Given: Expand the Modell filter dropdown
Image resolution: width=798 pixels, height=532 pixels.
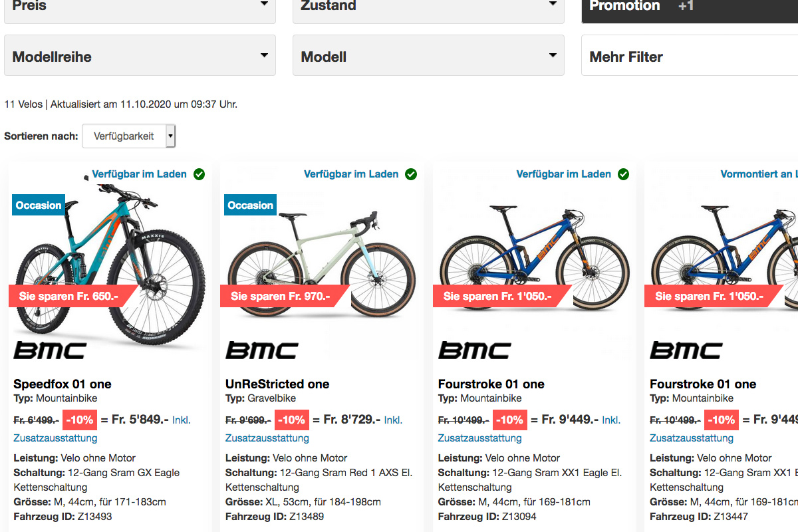Looking at the screenshot, I should pyautogui.click(x=428, y=57).
